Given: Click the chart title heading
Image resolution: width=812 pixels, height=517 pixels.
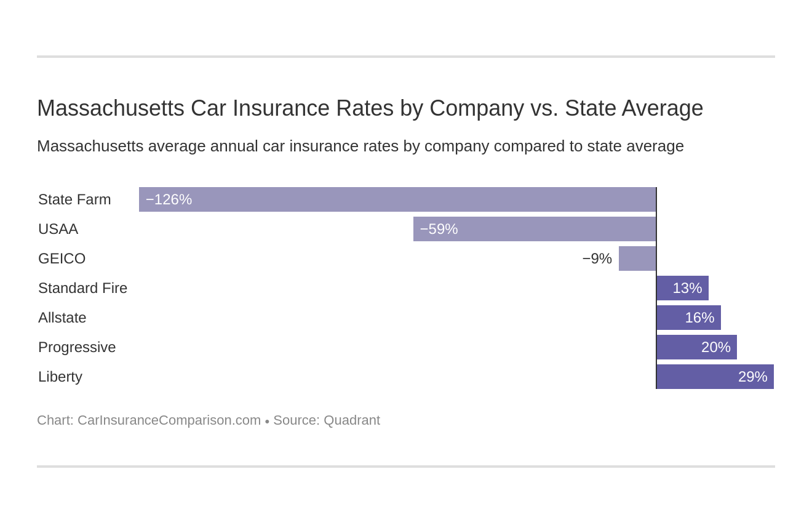Looking at the screenshot, I should pos(370,108).
